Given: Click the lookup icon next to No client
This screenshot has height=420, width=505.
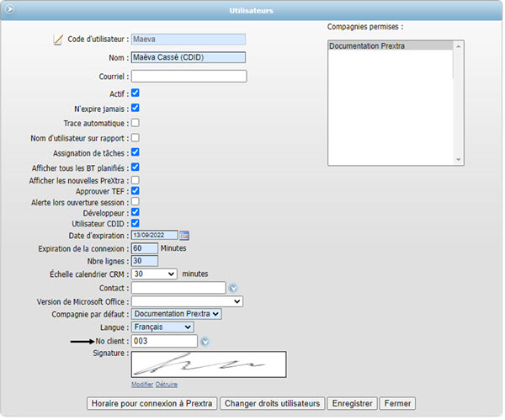Looking at the screenshot, I should (x=205, y=341).
